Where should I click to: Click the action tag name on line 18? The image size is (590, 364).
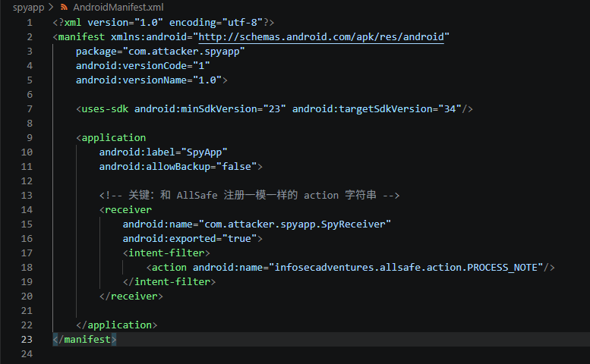(x=169, y=268)
